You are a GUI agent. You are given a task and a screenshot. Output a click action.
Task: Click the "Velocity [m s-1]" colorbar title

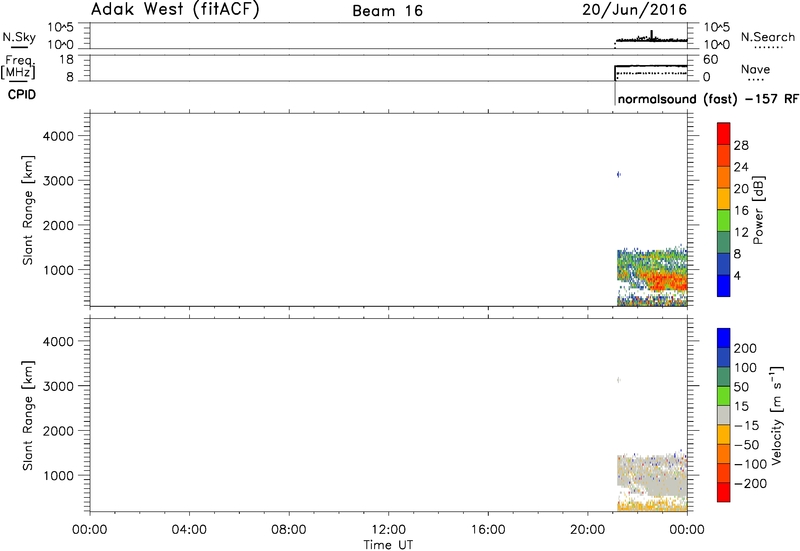click(776, 415)
